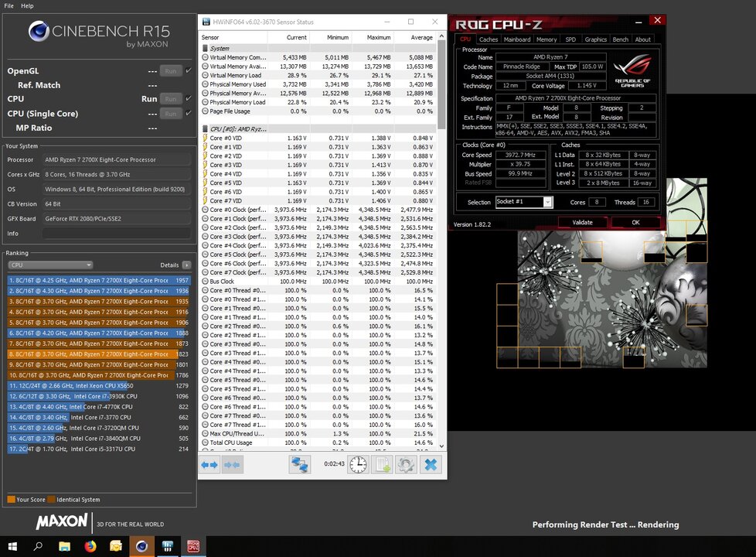Open the About tab in CPU-Z

[642, 39]
